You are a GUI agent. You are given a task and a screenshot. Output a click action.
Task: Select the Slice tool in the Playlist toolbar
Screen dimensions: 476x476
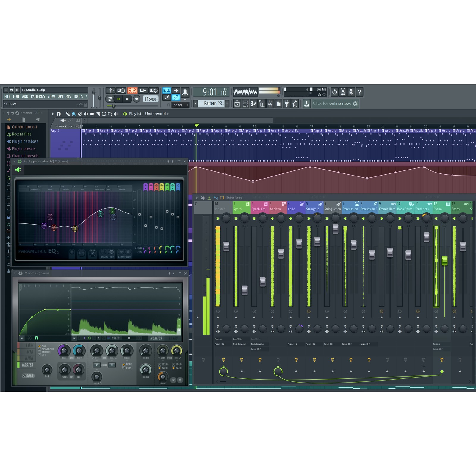click(x=98, y=114)
